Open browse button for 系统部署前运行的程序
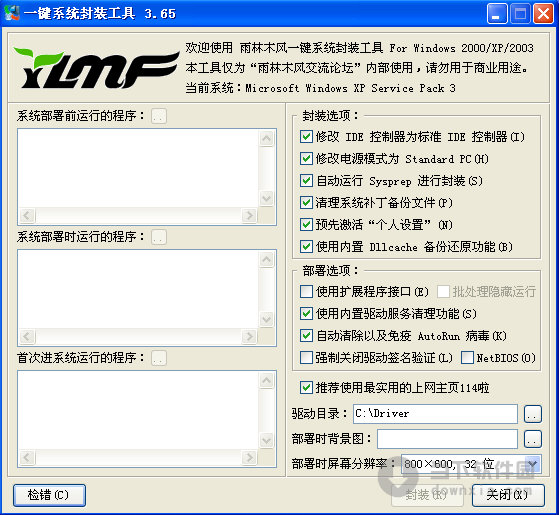 pyautogui.click(x=159, y=116)
